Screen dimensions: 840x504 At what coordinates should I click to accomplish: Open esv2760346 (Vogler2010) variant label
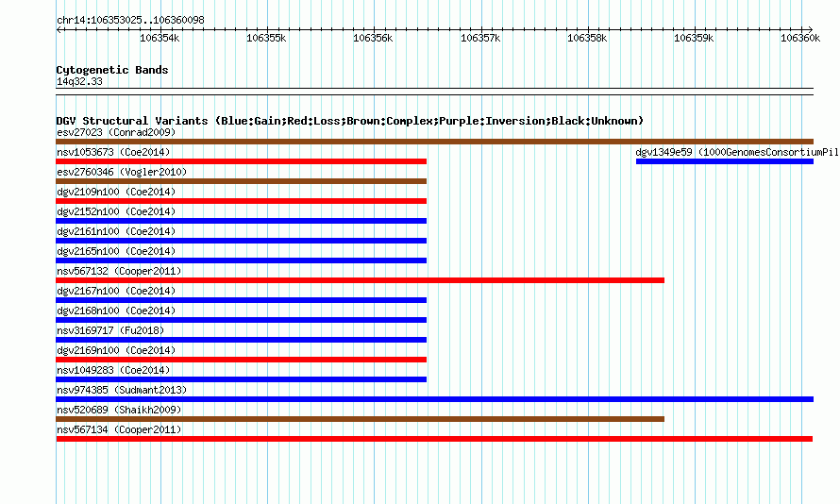pyautogui.click(x=122, y=172)
